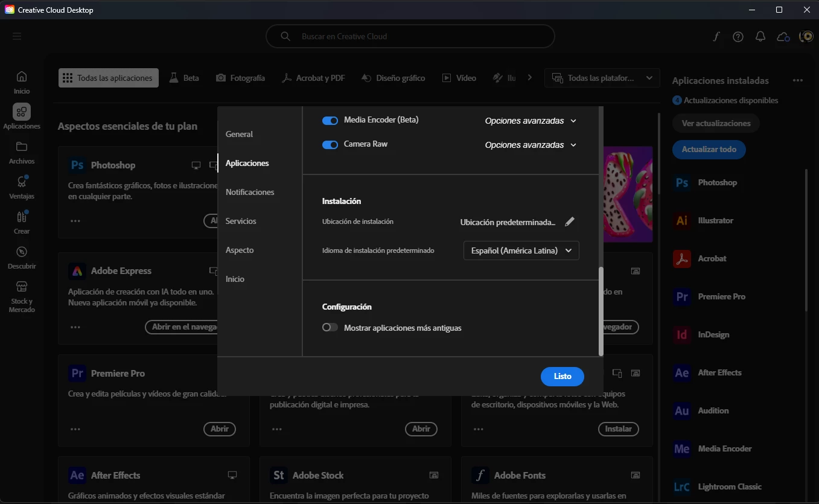This screenshot has width=819, height=504.
Task: Click the preferences dialog vertical scrollbar
Action: tap(601, 311)
